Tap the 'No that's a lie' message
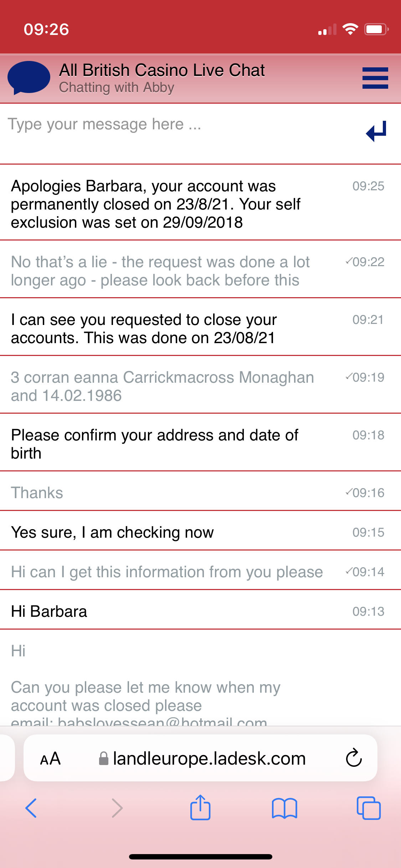This screenshot has height=868, width=401. click(160, 271)
